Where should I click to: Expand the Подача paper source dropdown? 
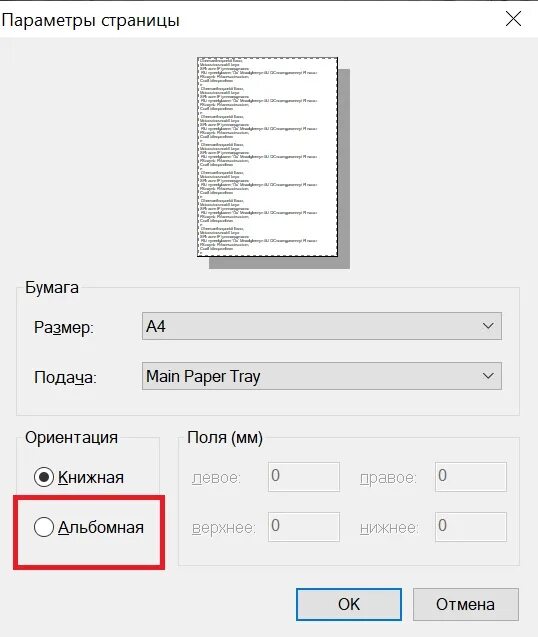(322, 376)
